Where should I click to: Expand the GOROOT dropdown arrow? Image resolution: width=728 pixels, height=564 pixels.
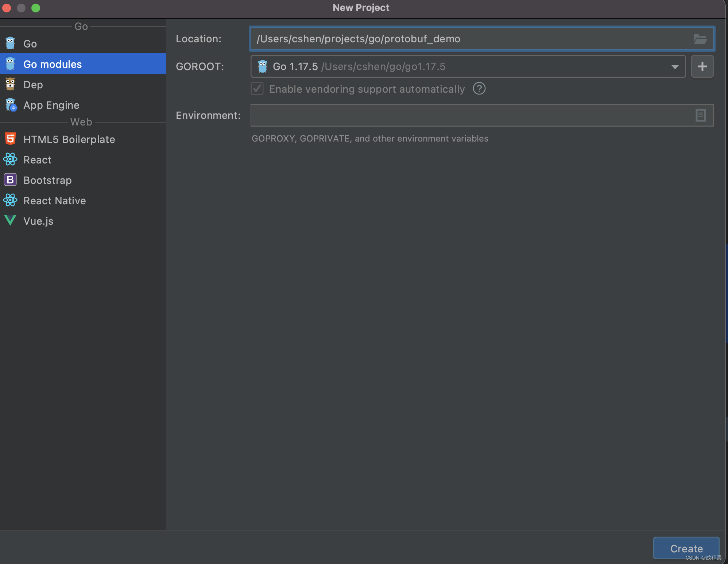[x=675, y=67]
